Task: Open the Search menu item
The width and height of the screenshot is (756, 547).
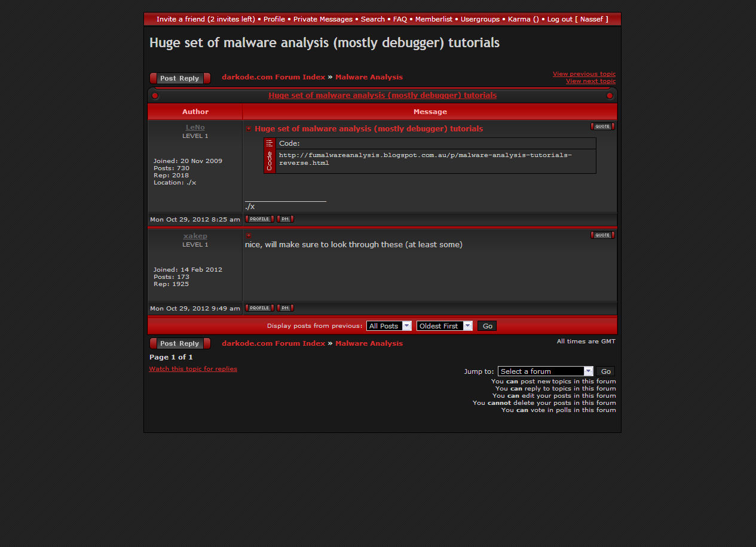Action: (x=373, y=19)
